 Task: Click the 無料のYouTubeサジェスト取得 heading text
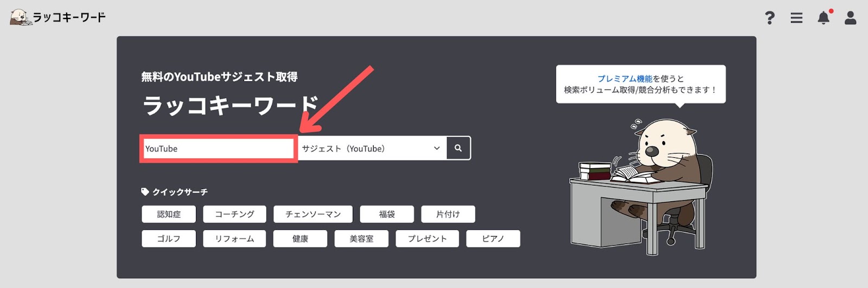[x=219, y=77]
